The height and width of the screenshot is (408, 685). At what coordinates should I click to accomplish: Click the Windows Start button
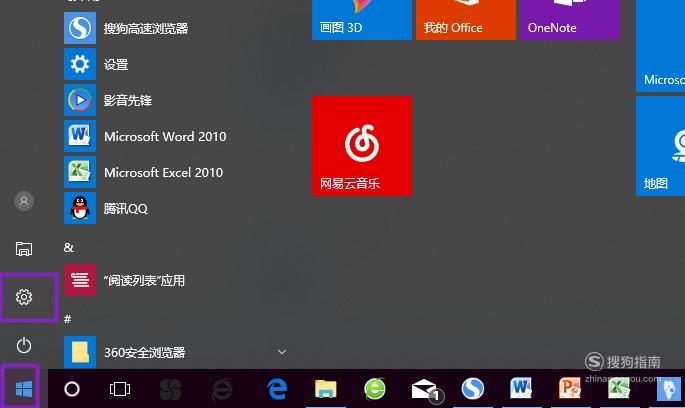(24, 389)
